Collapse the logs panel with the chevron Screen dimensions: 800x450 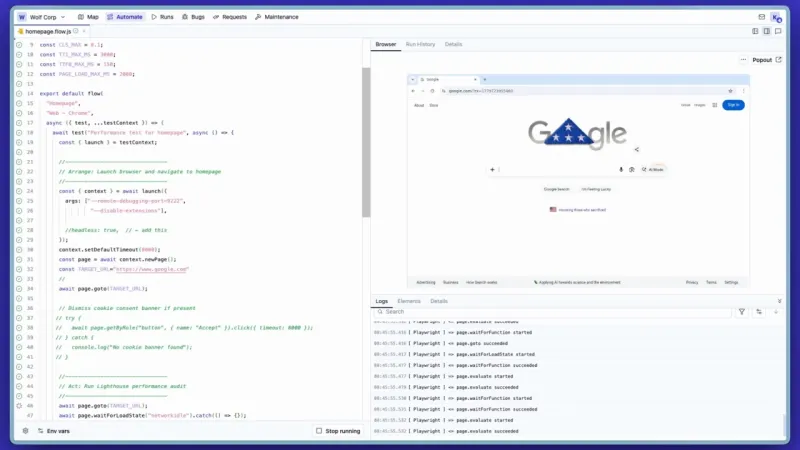point(780,301)
